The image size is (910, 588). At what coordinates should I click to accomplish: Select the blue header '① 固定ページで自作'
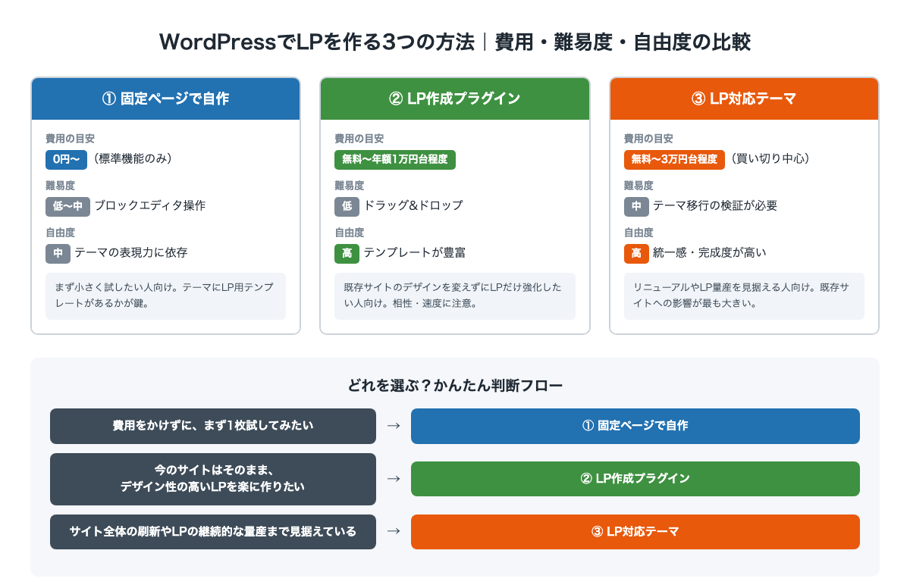pyautogui.click(x=165, y=99)
